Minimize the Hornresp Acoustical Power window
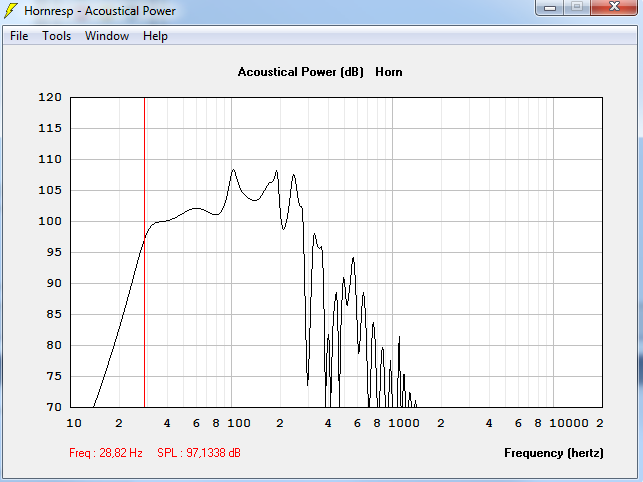This screenshot has width=643, height=482. pos(550,7)
